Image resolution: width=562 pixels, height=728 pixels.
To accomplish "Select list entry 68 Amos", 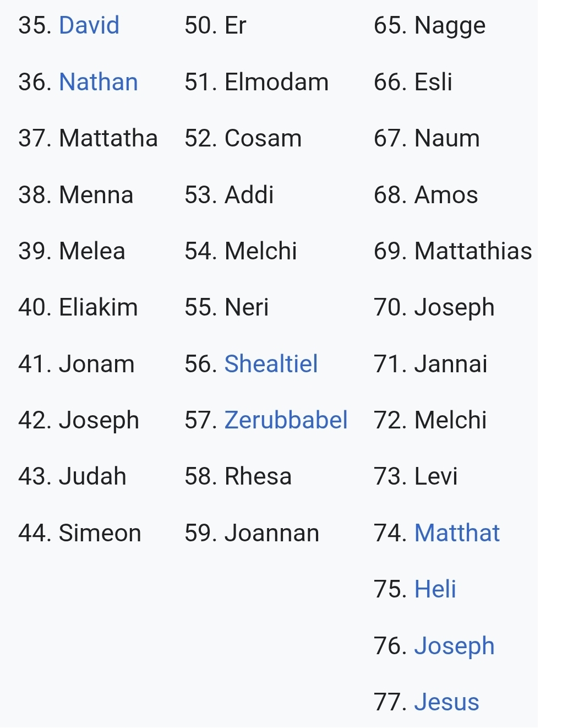I will coord(426,195).
